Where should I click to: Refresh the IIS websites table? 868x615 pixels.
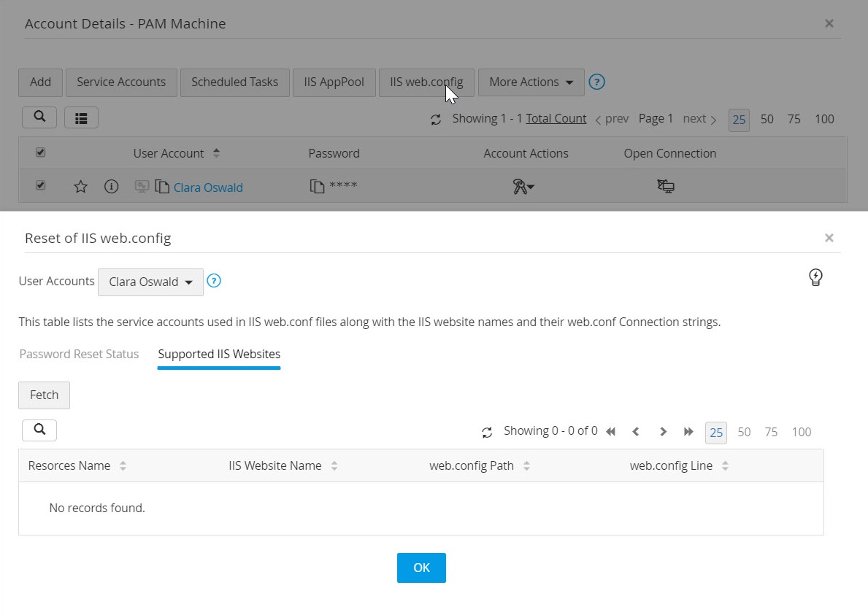[x=487, y=432]
